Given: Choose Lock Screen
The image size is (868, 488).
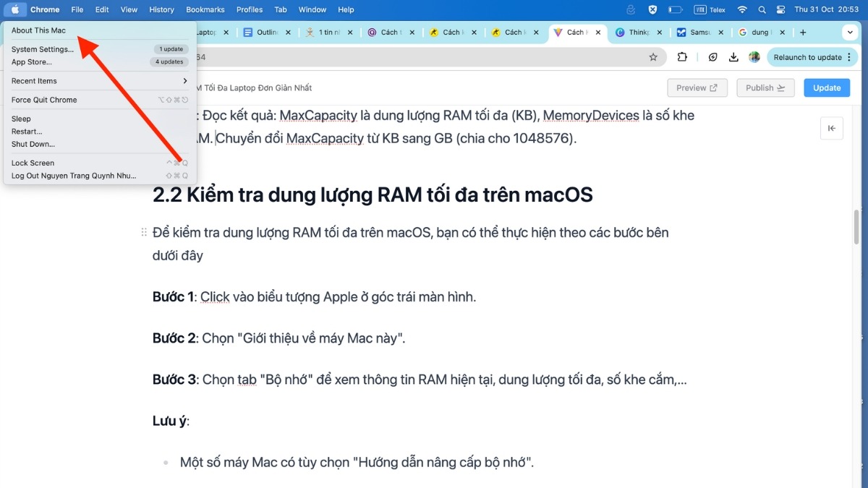Looking at the screenshot, I should (100, 163).
